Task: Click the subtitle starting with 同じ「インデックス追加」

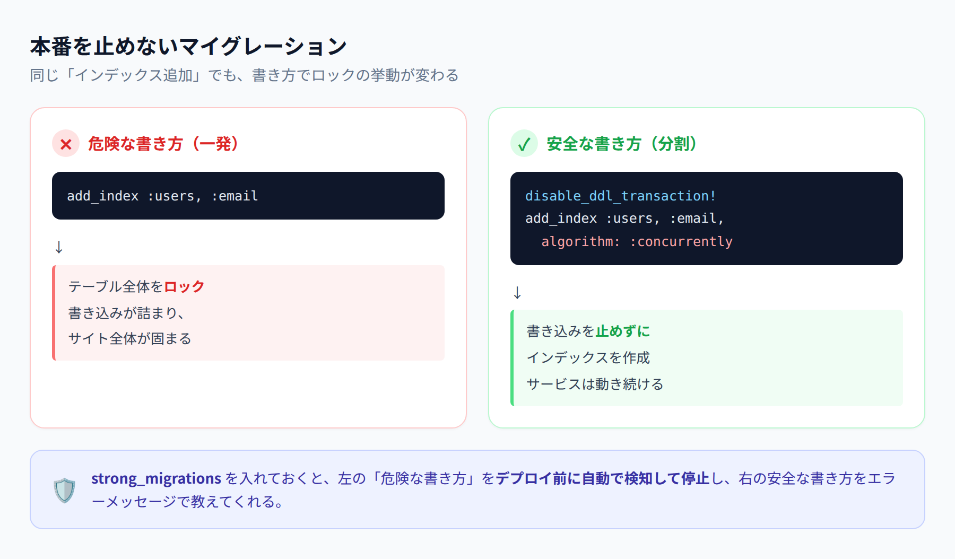Action: pyautogui.click(x=245, y=75)
